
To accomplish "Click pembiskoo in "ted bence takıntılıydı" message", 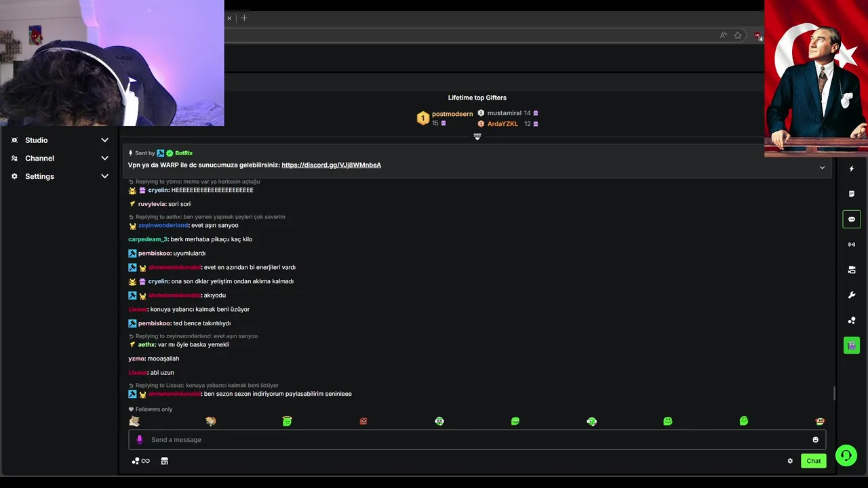I will (155, 323).
